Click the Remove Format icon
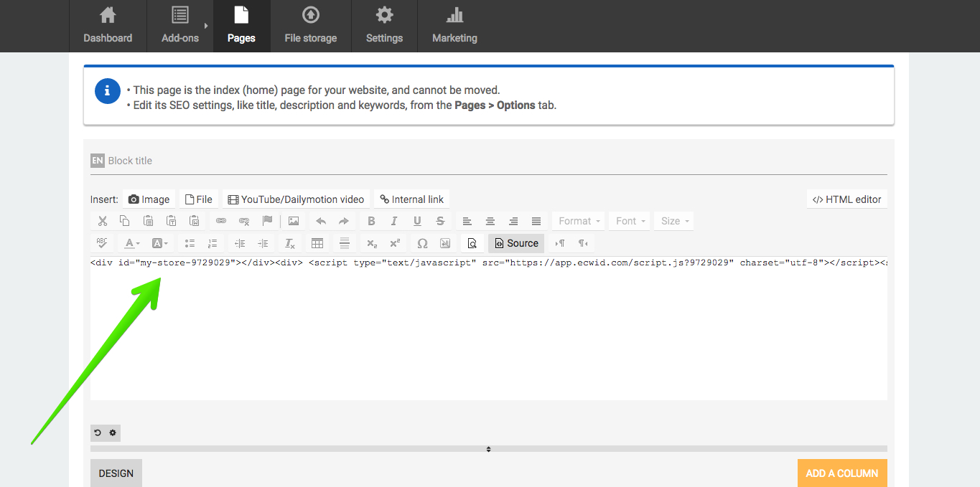Image resolution: width=980 pixels, height=487 pixels. pos(290,243)
